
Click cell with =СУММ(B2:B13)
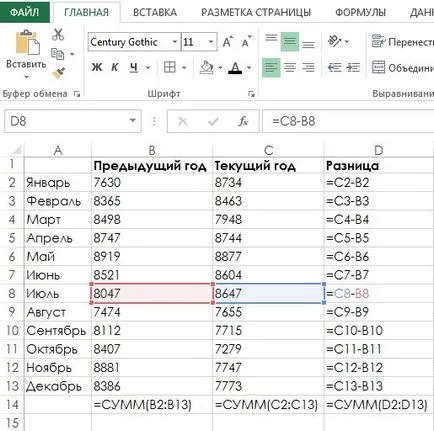click(152, 405)
